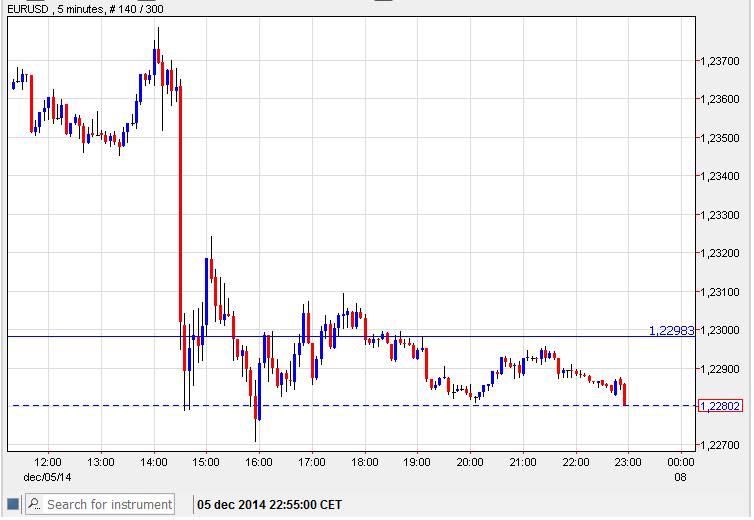
Task: Click the 1,23100 price scale label
Action: (720, 292)
